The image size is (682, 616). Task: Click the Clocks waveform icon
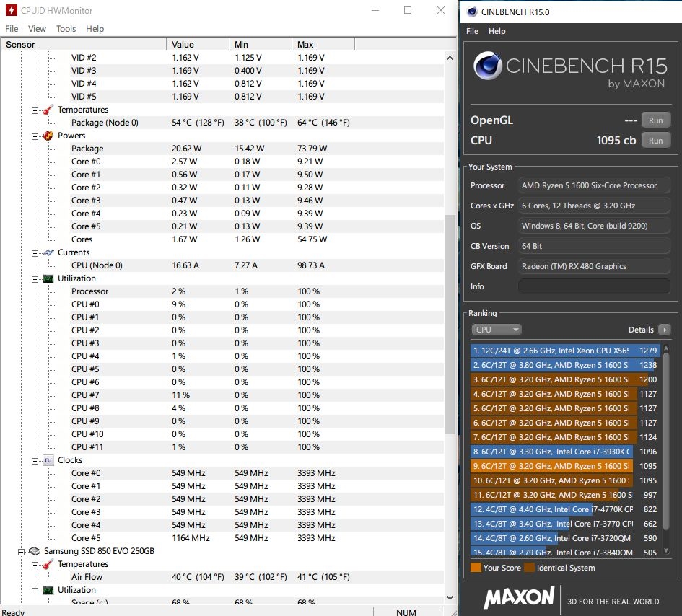(x=48, y=460)
